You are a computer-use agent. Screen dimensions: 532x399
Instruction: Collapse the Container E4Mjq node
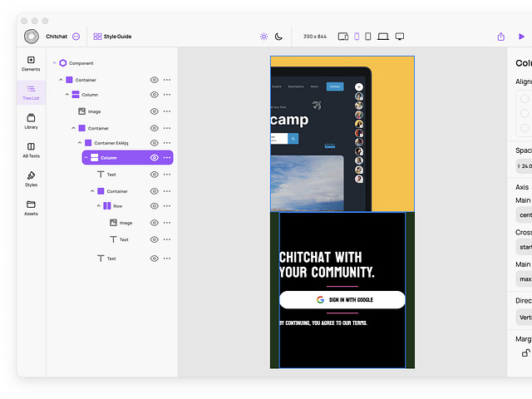click(x=80, y=143)
